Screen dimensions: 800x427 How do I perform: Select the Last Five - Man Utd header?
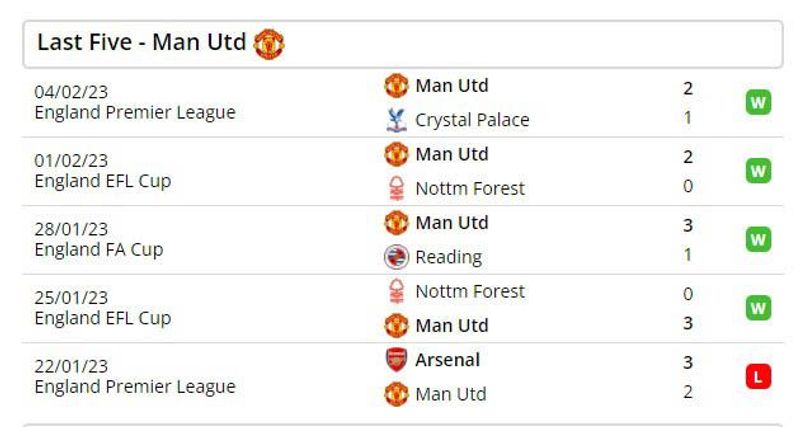403,44
